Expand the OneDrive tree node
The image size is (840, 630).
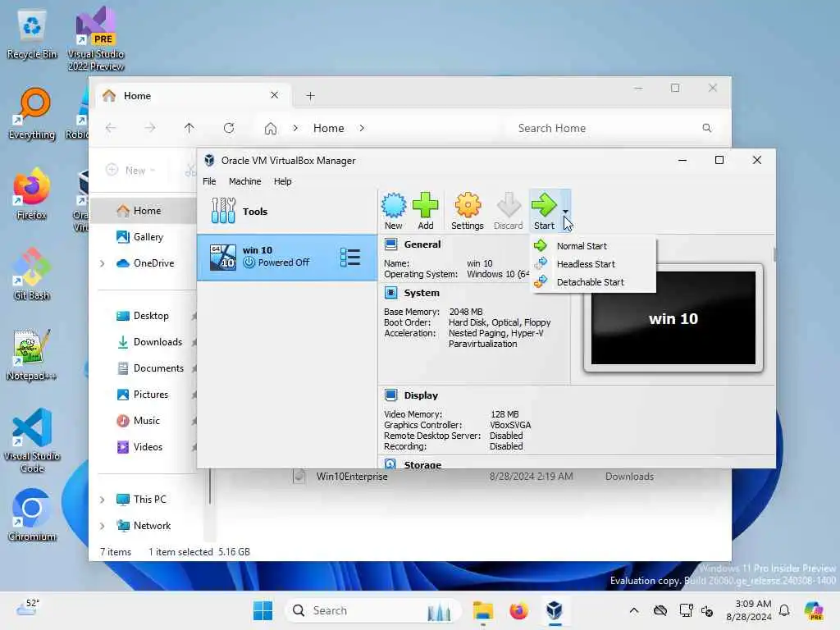point(103,263)
